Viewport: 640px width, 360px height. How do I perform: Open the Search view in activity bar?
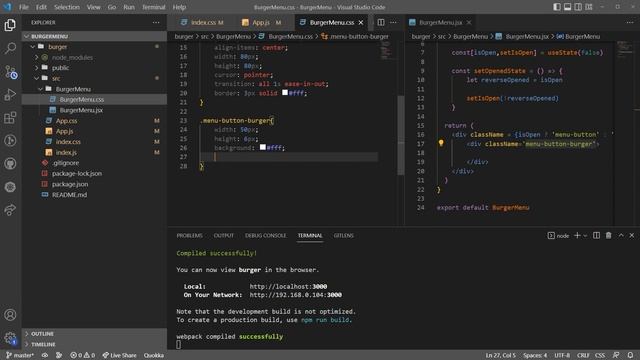coord(10,48)
